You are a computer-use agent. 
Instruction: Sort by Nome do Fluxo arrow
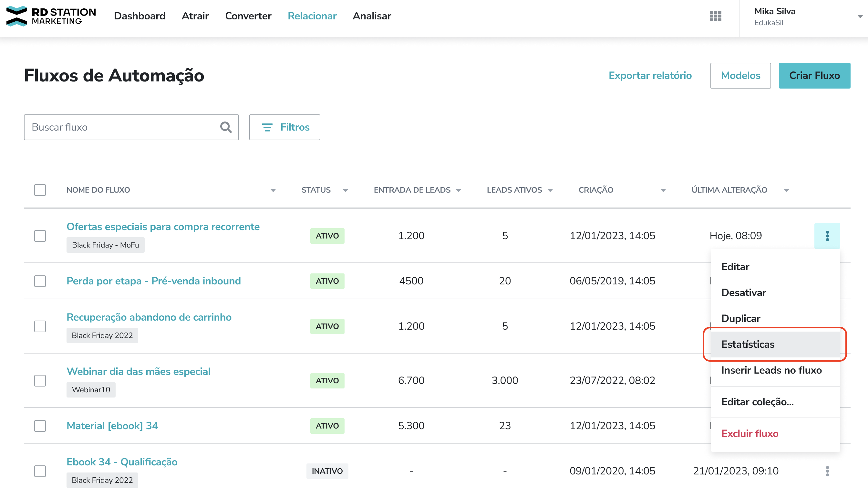pyautogui.click(x=273, y=190)
